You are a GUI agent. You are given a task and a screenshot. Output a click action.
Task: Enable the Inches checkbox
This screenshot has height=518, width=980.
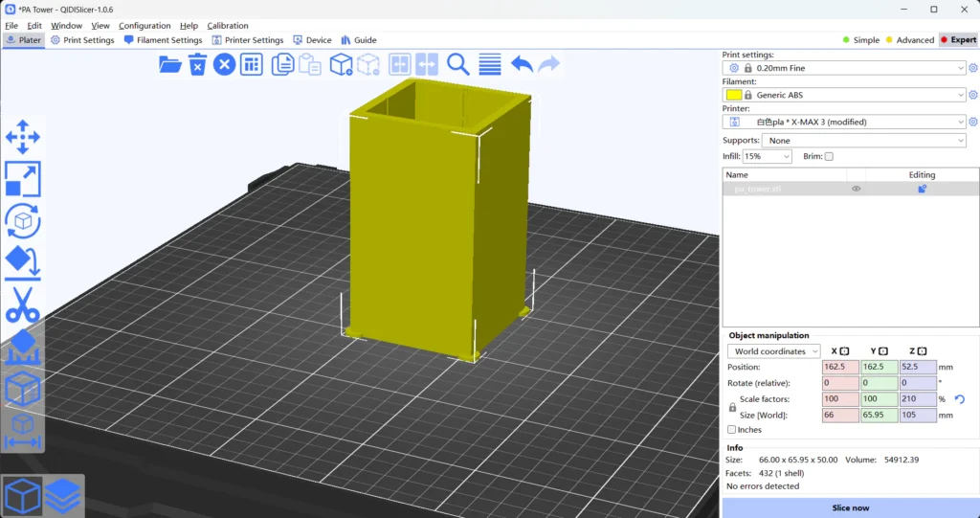click(732, 430)
